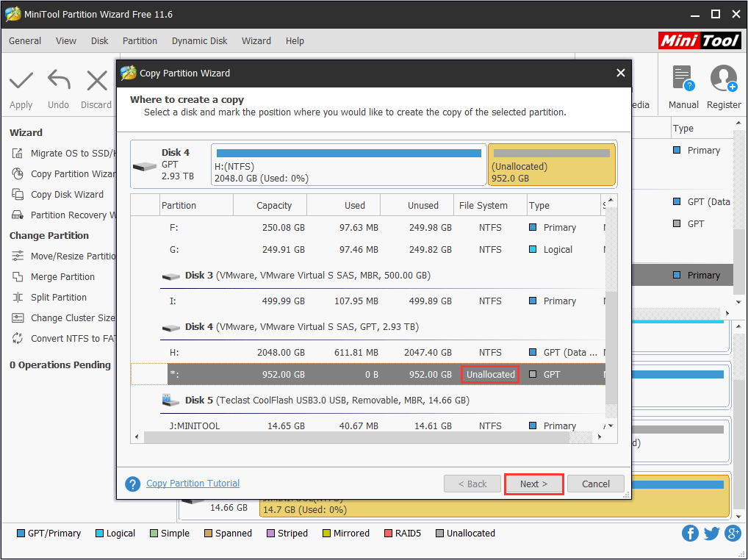Sort by Partition column header
This screenshot has width=748, height=560.
[196, 205]
